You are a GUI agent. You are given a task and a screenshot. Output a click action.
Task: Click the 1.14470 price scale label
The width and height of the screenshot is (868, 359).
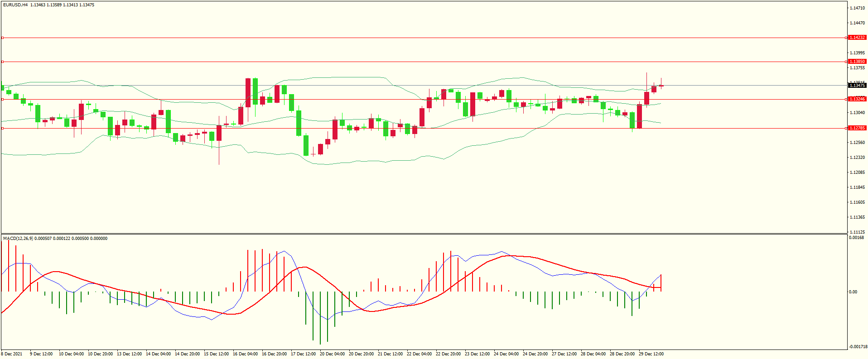(x=857, y=23)
